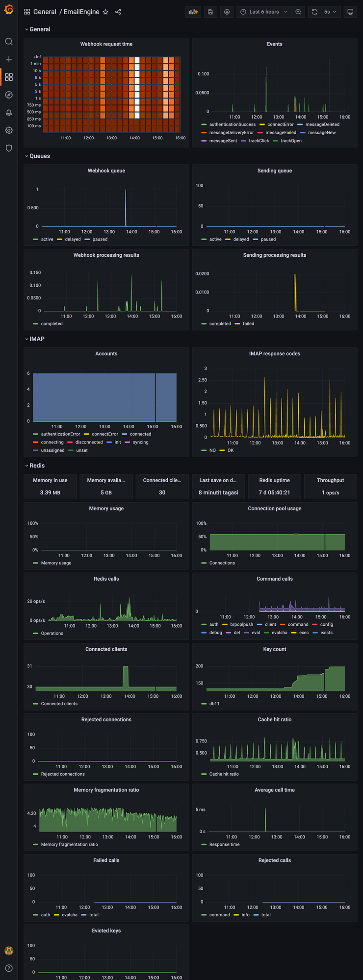
Task: Open the help question mark icon
Action: click(9, 968)
